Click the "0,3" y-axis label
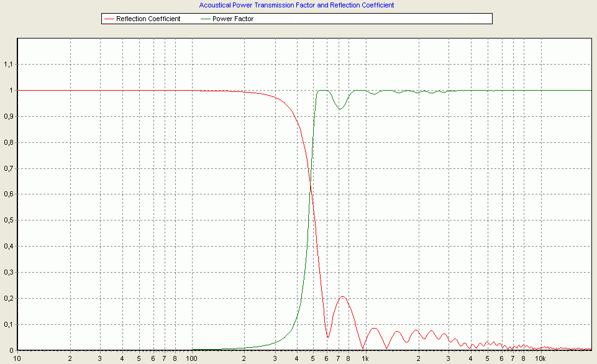The image size is (597, 364). click(x=8, y=272)
